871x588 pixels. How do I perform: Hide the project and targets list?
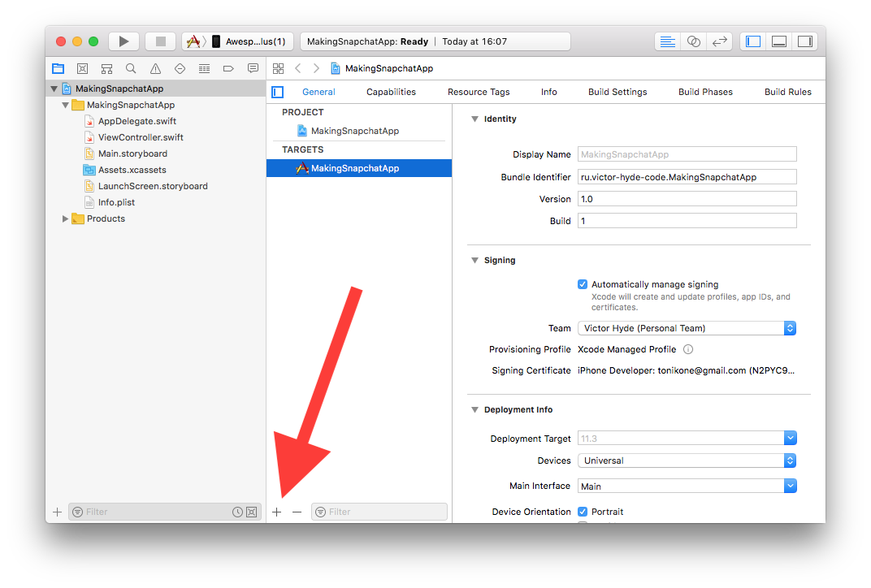[x=278, y=92]
